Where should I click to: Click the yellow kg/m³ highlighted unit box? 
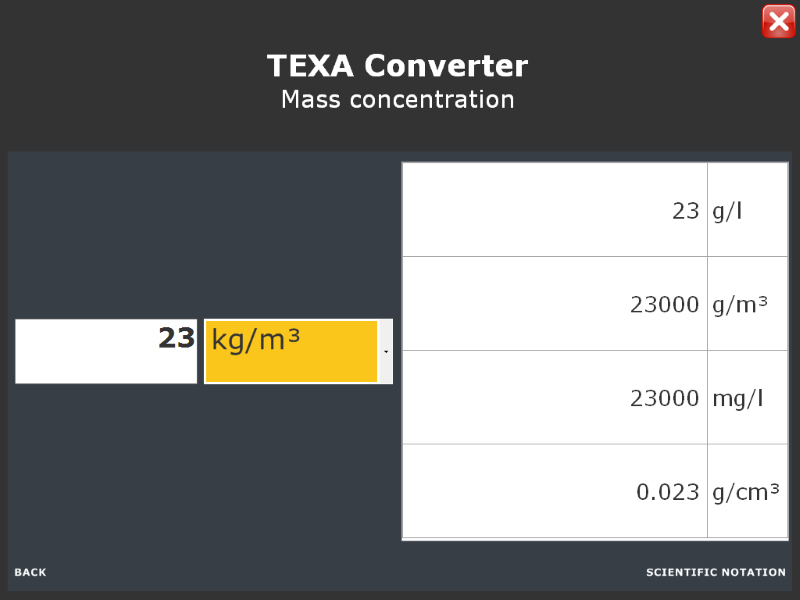(291, 352)
